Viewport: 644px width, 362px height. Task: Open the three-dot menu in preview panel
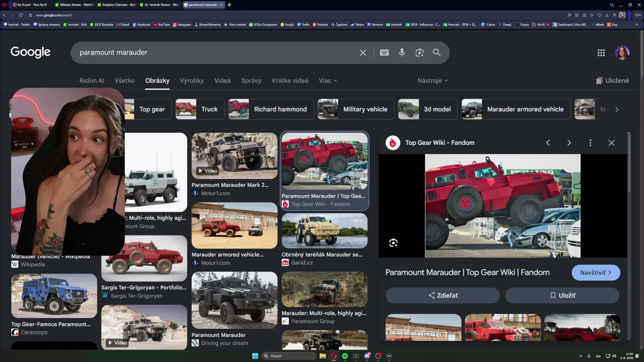(590, 143)
